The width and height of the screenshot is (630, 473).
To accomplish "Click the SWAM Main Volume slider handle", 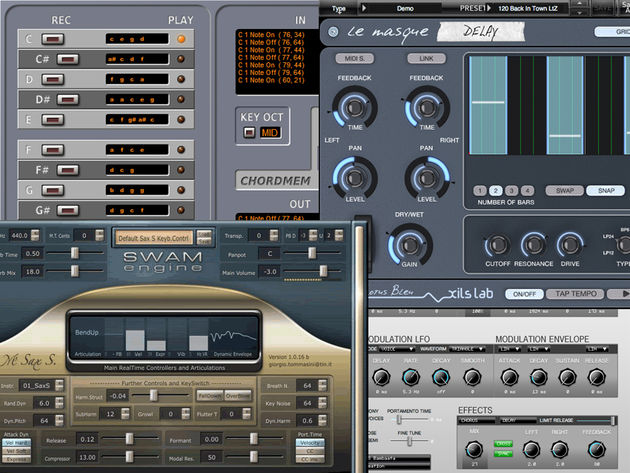I will (x=323, y=271).
